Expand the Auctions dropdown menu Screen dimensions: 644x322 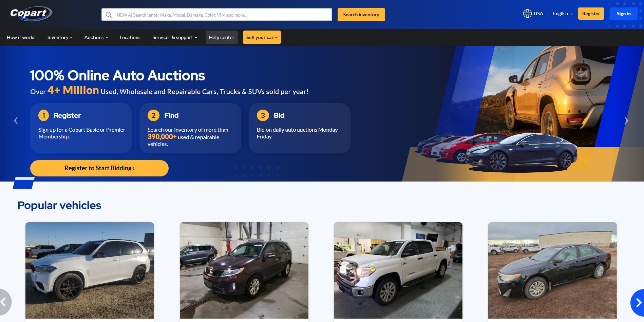[96, 37]
